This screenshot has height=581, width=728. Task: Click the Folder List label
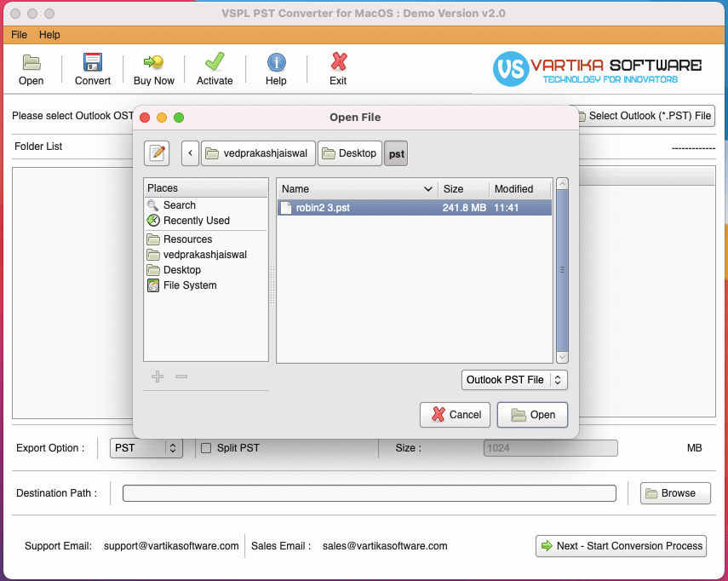[38, 147]
